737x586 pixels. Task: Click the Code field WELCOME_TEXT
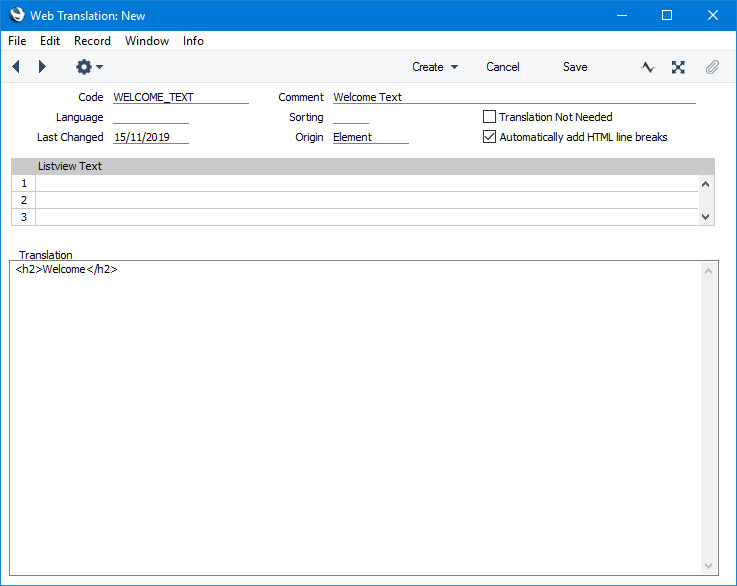(180, 97)
